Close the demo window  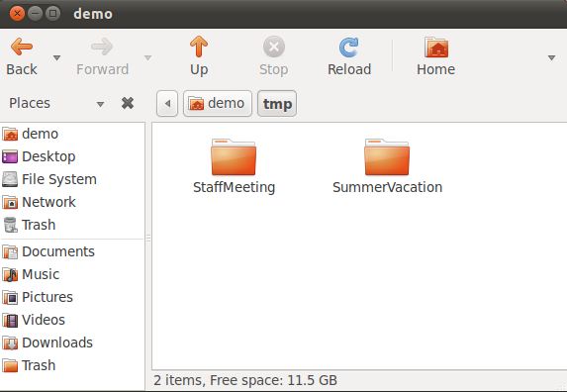pos(17,14)
